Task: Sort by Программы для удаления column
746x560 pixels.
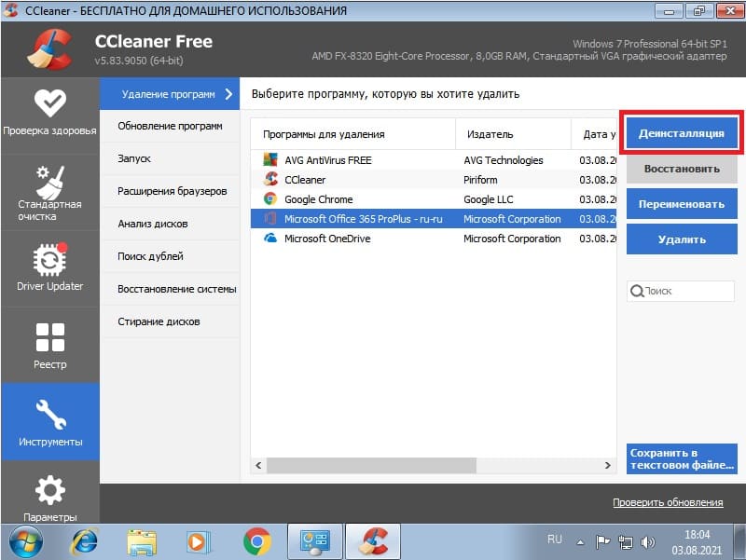Action: [x=352, y=134]
